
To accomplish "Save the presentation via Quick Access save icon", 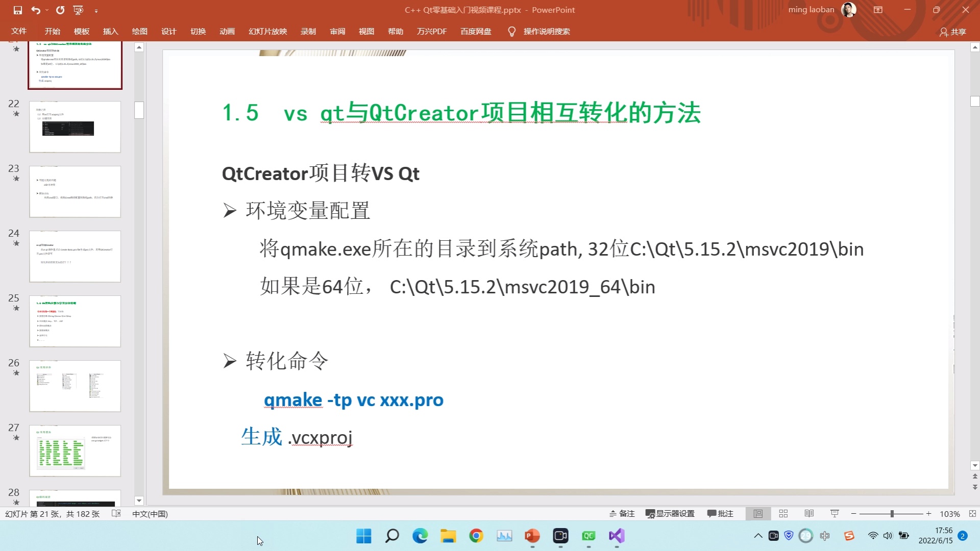I will click(18, 10).
